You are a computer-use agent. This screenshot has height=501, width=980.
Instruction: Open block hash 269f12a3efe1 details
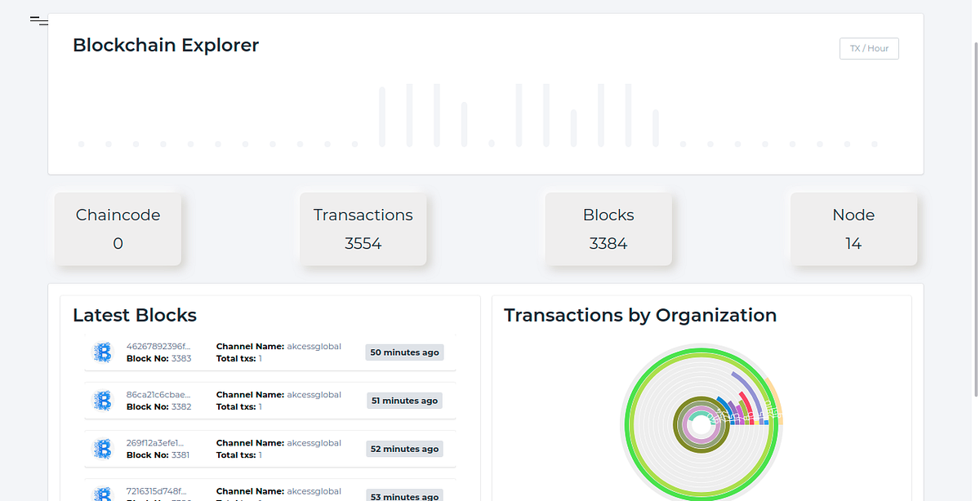(155, 442)
